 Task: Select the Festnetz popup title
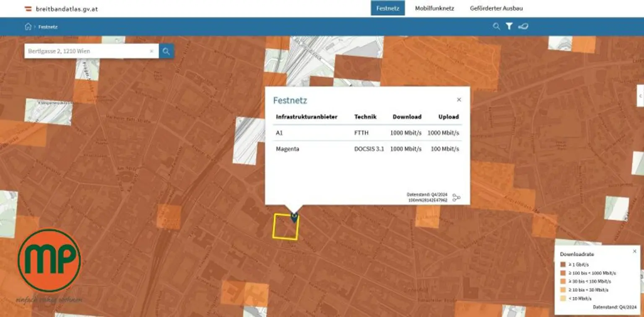click(290, 100)
